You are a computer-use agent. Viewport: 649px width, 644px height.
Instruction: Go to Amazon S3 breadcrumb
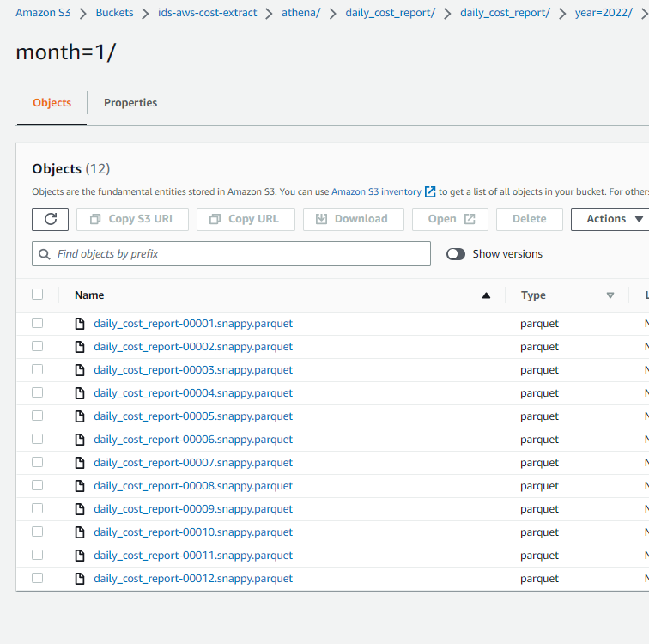click(43, 13)
